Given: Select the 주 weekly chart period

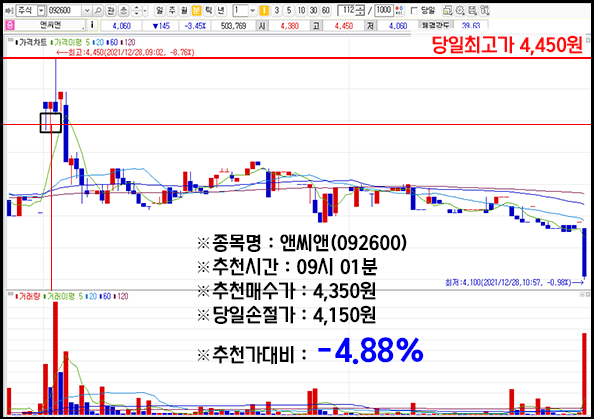Looking at the screenshot, I should [172, 11].
